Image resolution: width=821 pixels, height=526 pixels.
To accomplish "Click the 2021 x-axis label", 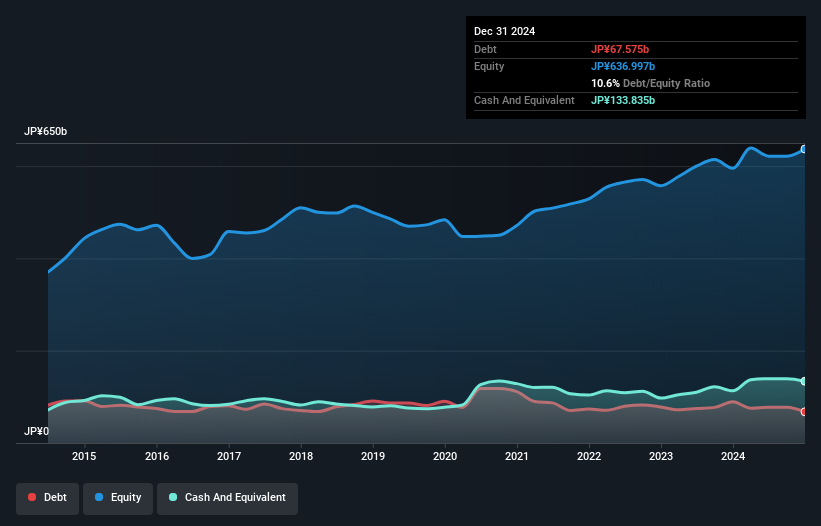I will click(517, 456).
